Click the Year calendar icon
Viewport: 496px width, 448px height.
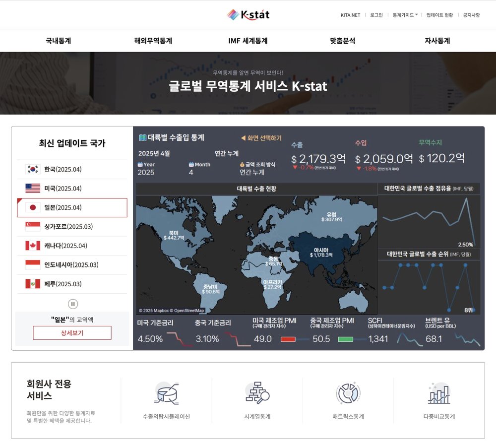140,165
